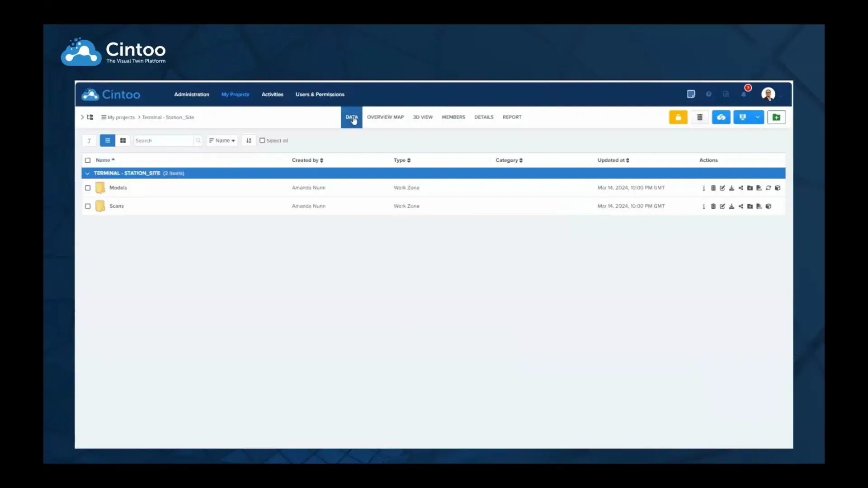This screenshot has height=488, width=868.
Task: Switch to the 3D VIEW tab
Action: (423, 117)
